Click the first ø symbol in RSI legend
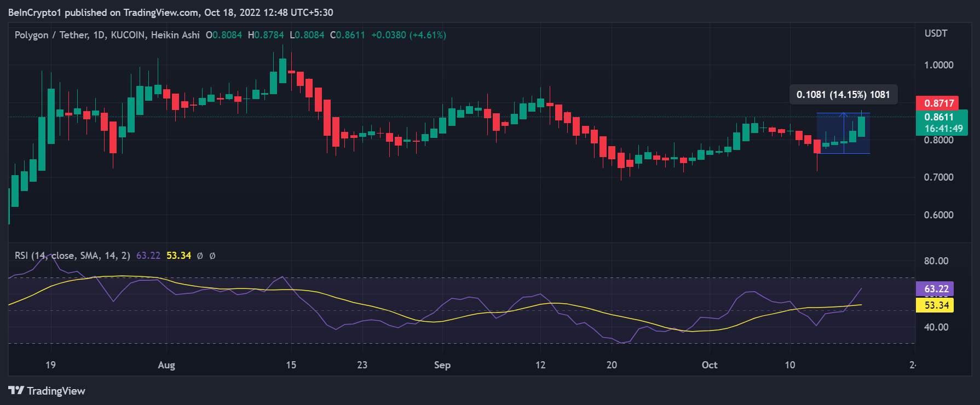 (200, 256)
